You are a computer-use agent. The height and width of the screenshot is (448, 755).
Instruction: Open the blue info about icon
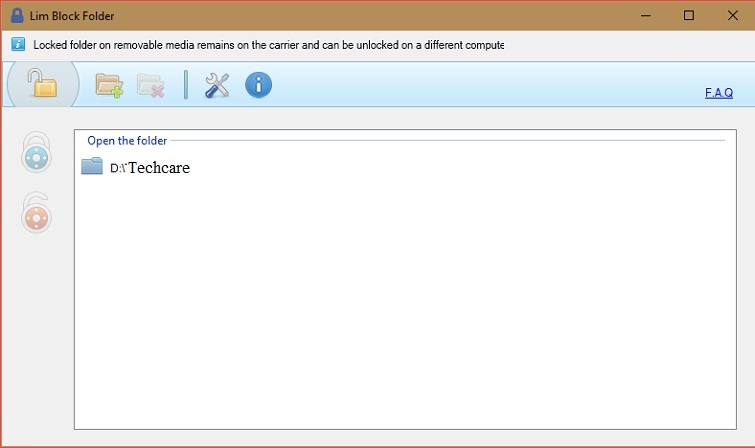[258, 85]
